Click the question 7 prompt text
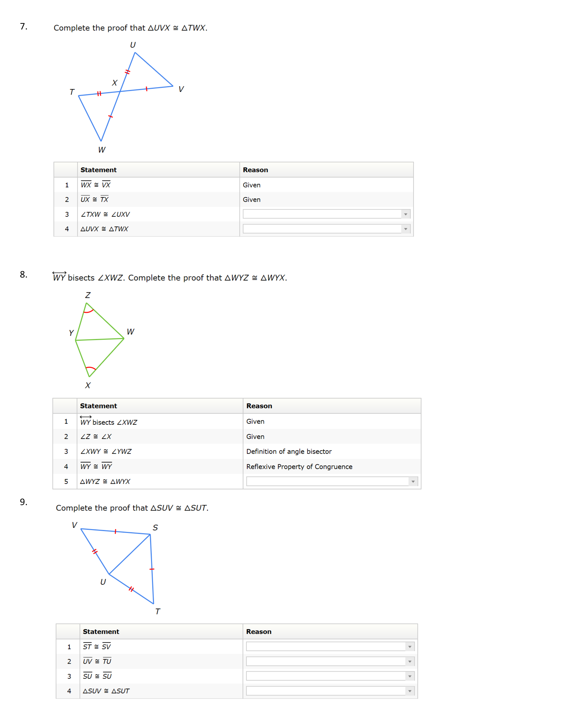Image resolution: width=563 pixels, height=728 pixels. pos(130,28)
